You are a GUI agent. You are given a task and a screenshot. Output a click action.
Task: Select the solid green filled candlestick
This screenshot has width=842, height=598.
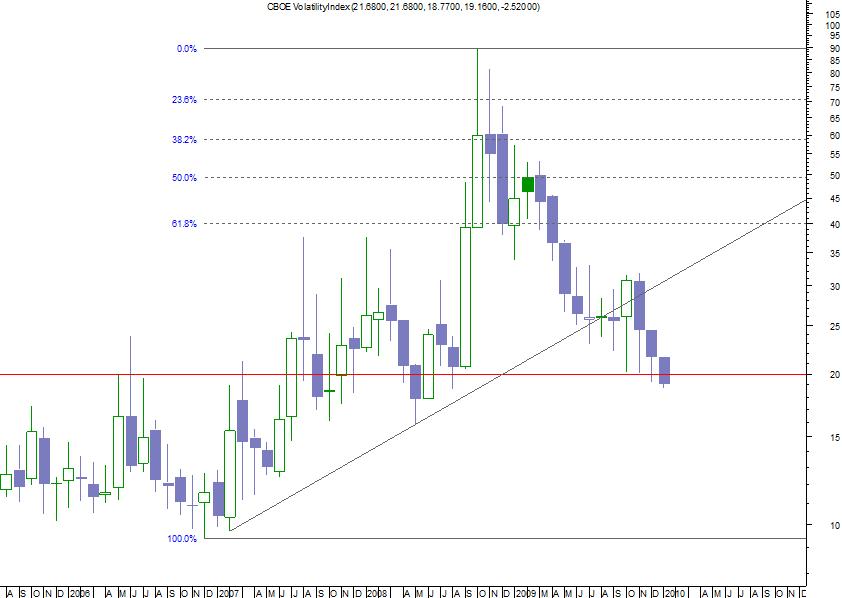[x=528, y=184]
